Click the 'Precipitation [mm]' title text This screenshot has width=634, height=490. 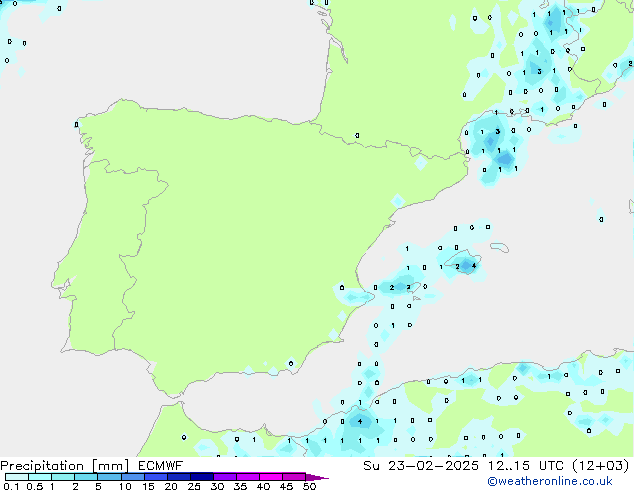[65, 466]
